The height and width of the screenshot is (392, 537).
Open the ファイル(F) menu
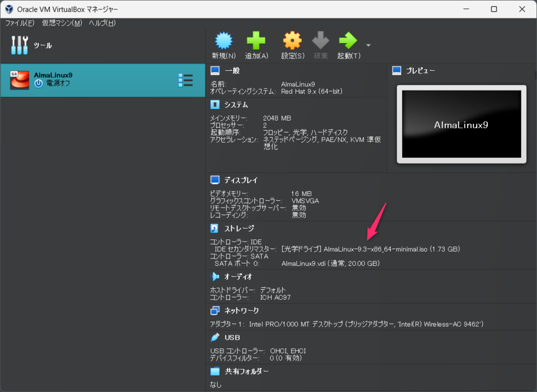click(x=19, y=23)
